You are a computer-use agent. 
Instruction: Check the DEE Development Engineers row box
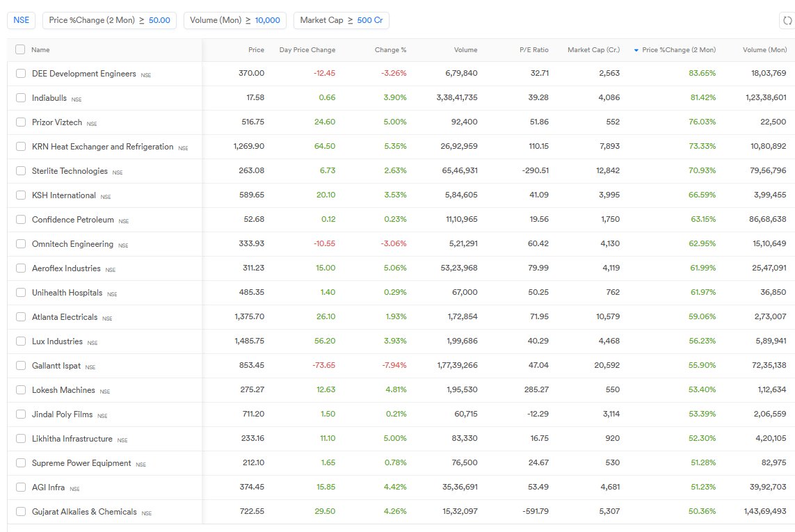(x=21, y=74)
